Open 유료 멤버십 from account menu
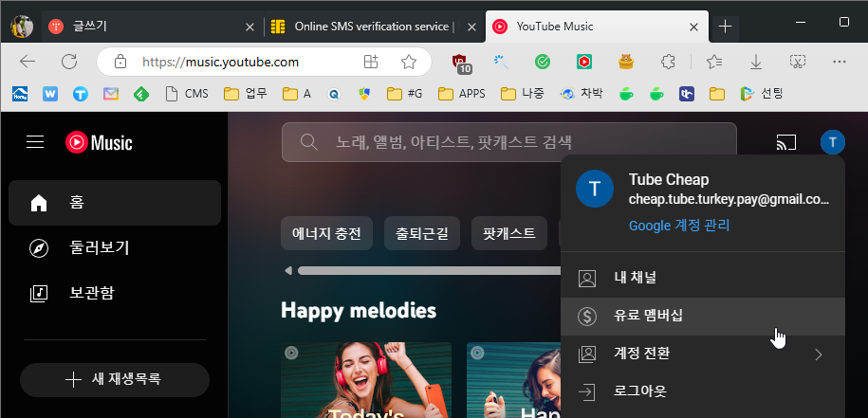Screen dimensions: 868x418 (x=703, y=317)
